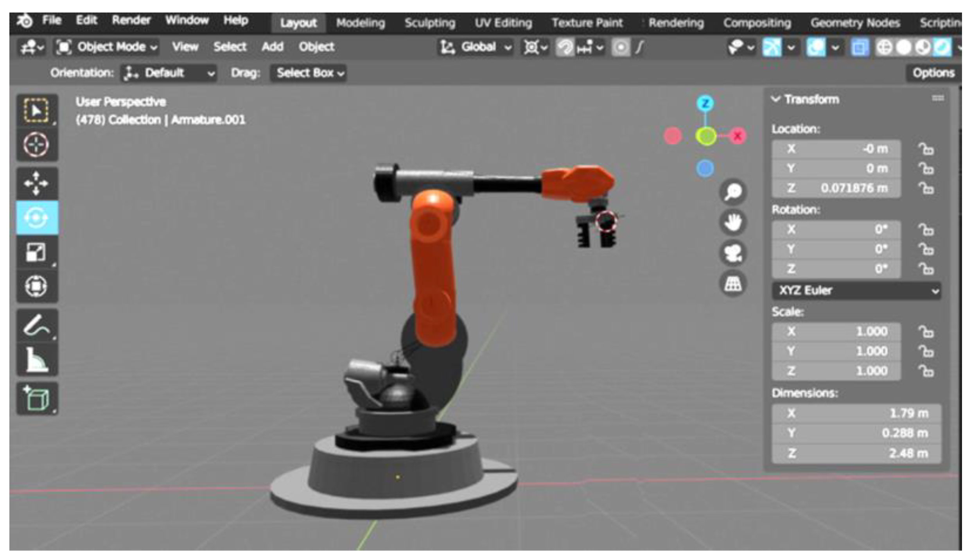Select the Scale tool
Viewport: 971px width, 560px height.
[36, 252]
